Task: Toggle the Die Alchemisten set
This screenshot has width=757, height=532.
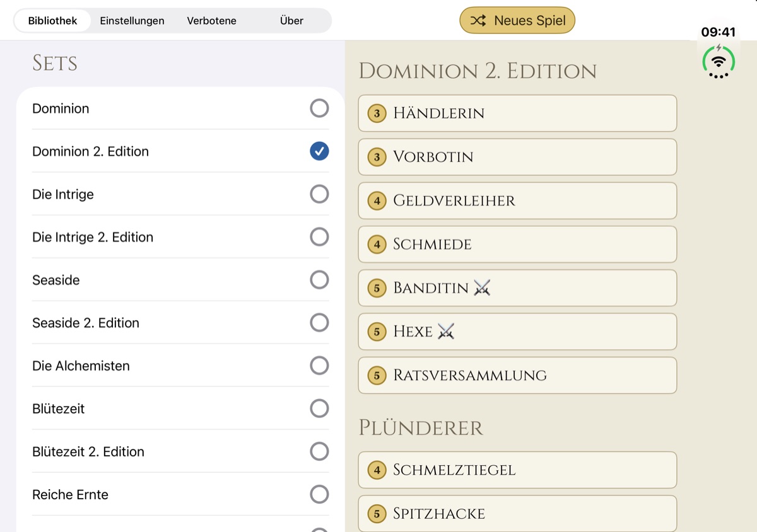Action: (319, 366)
